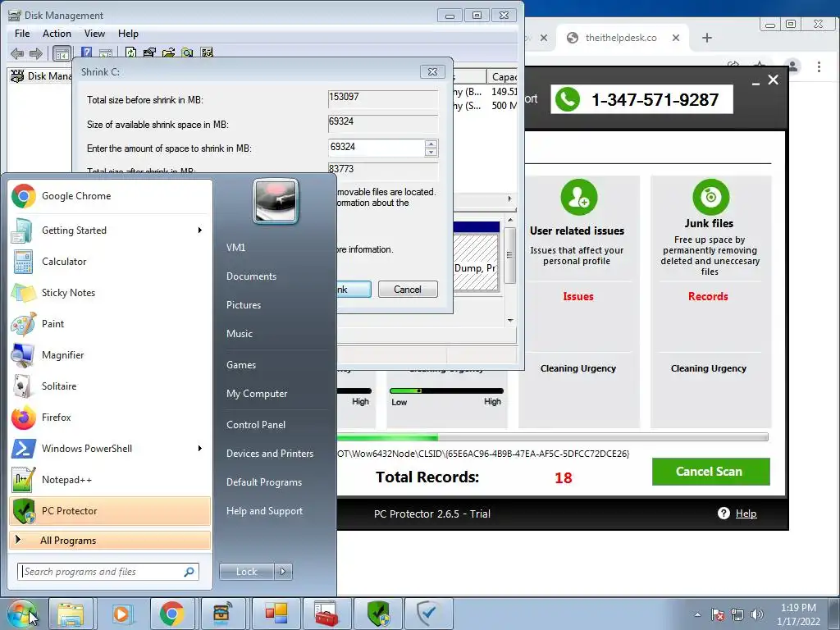Open Help and Support from Start menu
The width and height of the screenshot is (840, 630).
[264, 511]
